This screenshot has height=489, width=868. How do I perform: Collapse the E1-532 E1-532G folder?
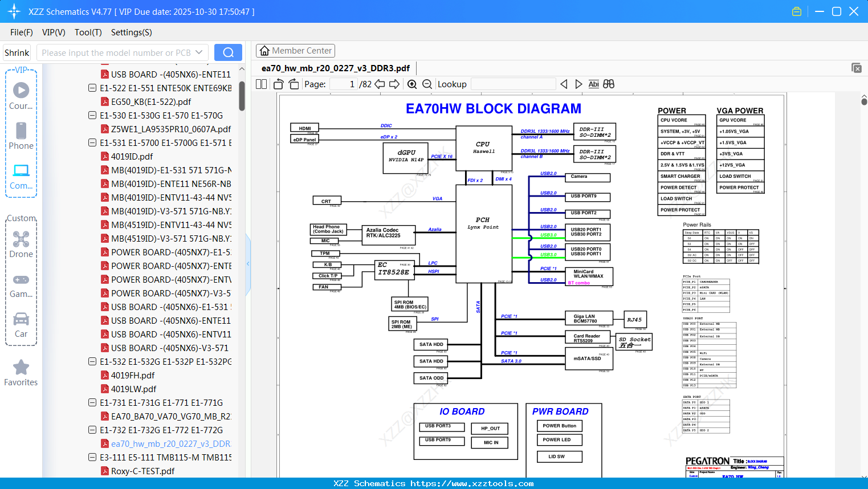pos(92,361)
